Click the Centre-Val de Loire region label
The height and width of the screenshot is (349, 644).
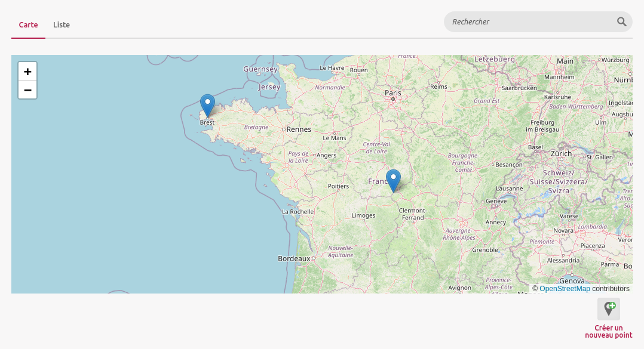tap(376, 147)
